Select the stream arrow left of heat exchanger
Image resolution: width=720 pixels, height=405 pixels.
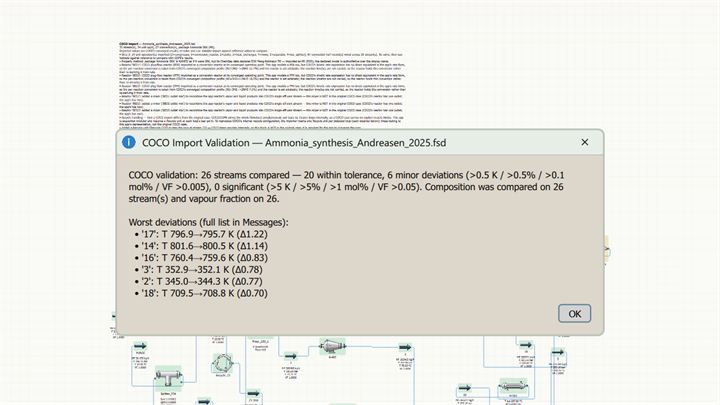pos(464,388)
